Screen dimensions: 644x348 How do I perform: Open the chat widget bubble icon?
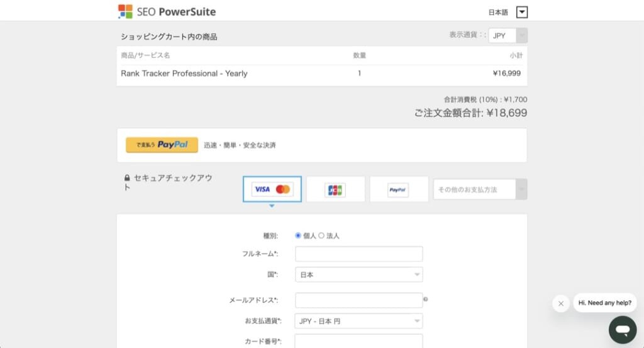coord(622,330)
